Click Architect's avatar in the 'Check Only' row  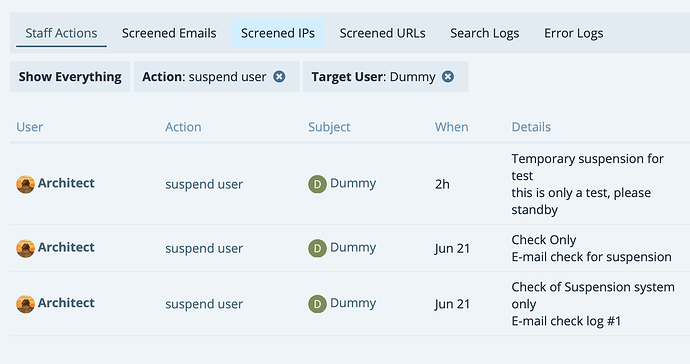coord(26,248)
